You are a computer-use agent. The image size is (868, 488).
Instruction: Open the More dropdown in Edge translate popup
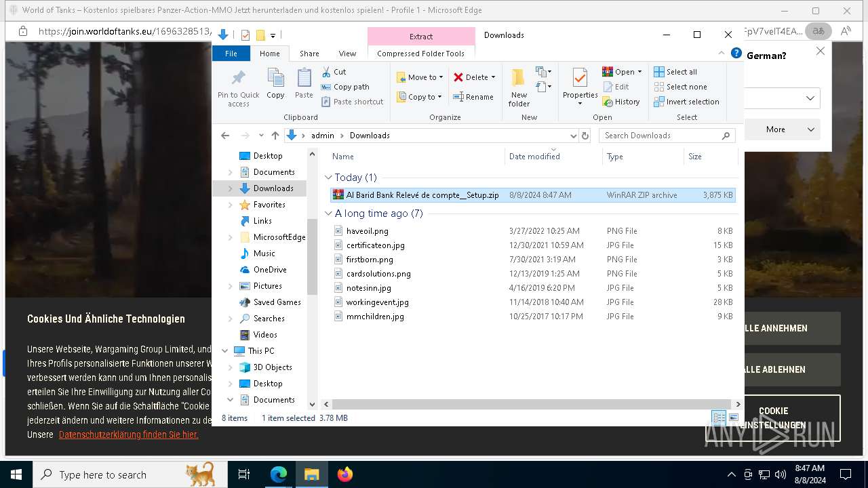(x=783, y=129)
